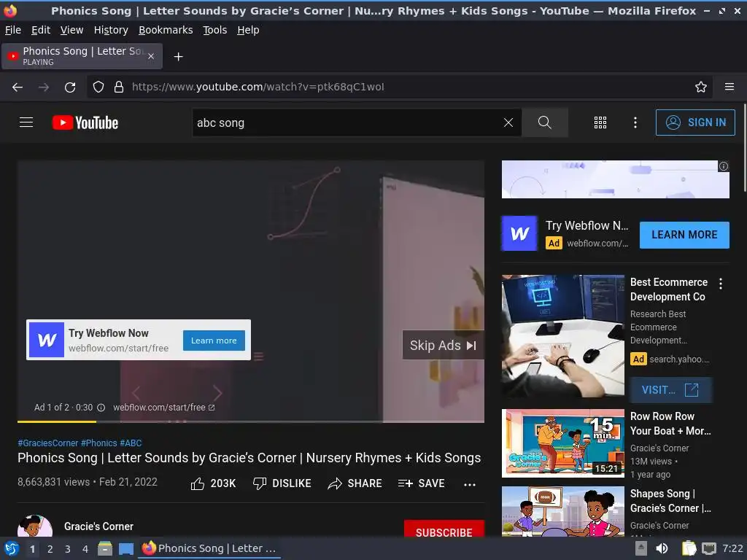Subscribe to Gracie's Corner
The image size is (747, 560).
(x=444, y=529)
